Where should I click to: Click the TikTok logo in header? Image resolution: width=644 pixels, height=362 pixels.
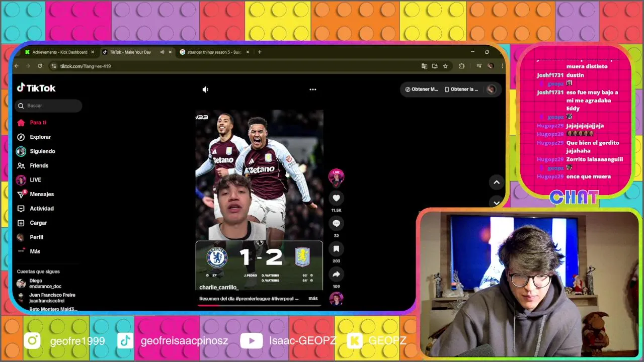(36, 88)
